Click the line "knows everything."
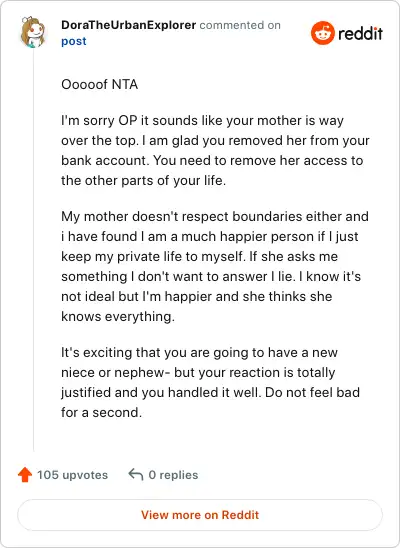This screenshot has width=400, height=548. pos(118,317)
